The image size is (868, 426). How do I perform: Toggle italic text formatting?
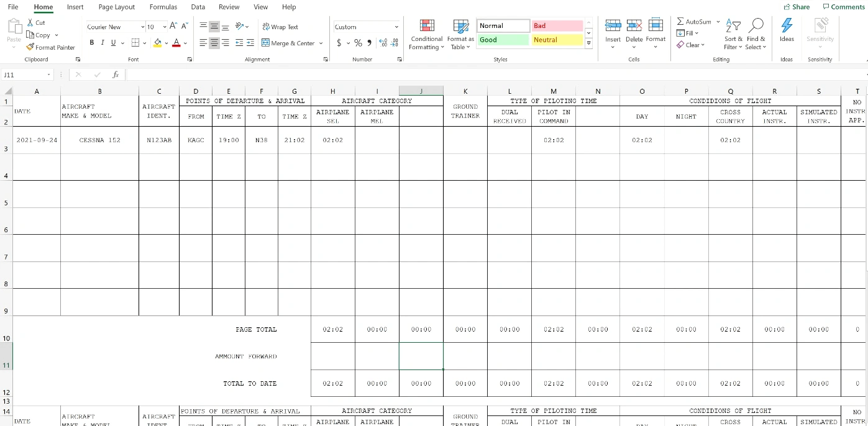point(102,43)
